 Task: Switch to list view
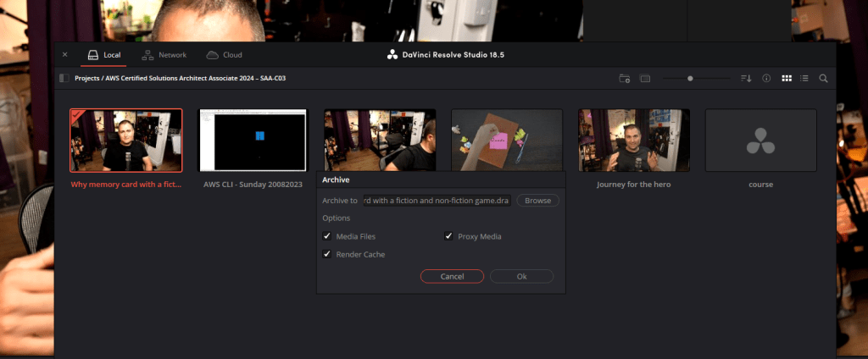(804, 79)
